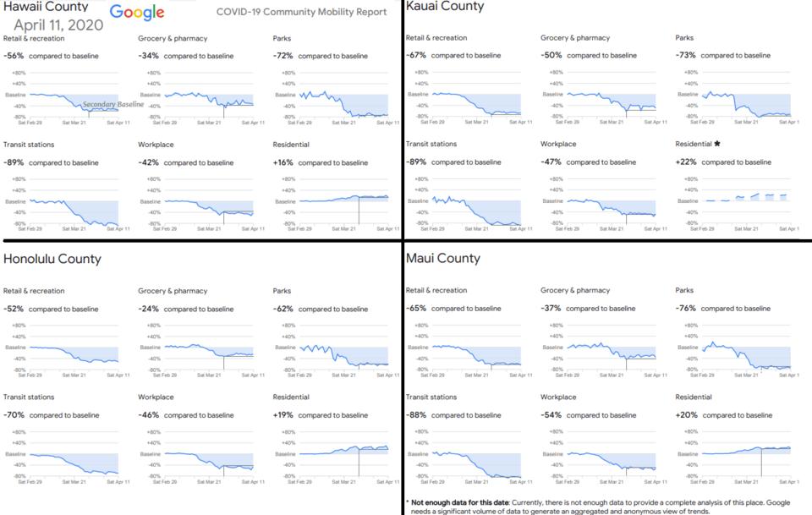The width and height of the screenshot is (812, 515).
Task: Open Hawaii County Parks trend chart
Action: [345, 100]
